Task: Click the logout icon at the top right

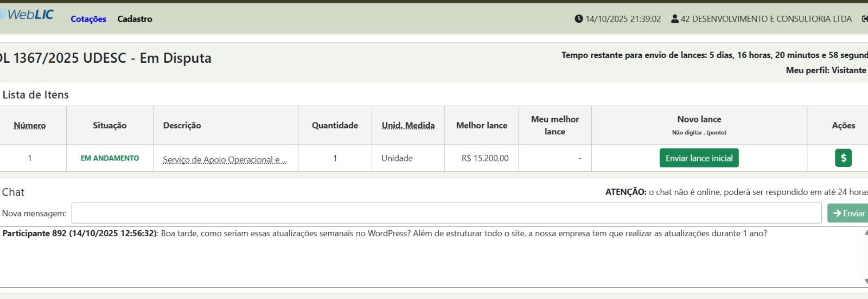Action: 864,19
